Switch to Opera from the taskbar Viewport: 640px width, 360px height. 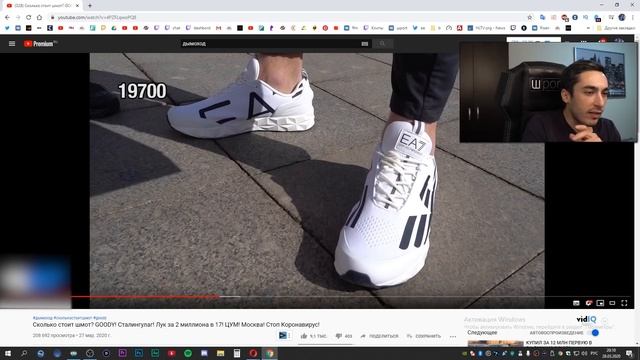[x=253, y=353]
